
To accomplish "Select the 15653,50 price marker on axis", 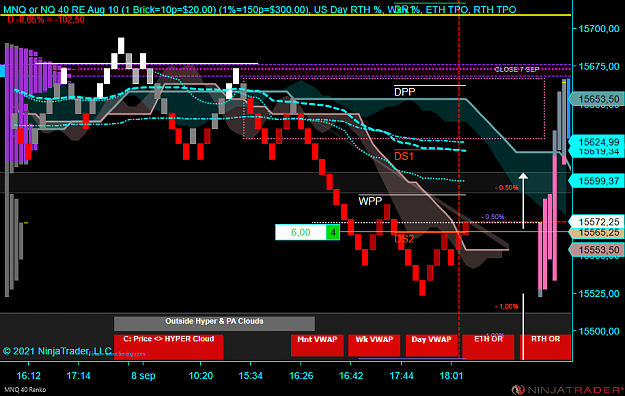I will (x=596, y=99).
